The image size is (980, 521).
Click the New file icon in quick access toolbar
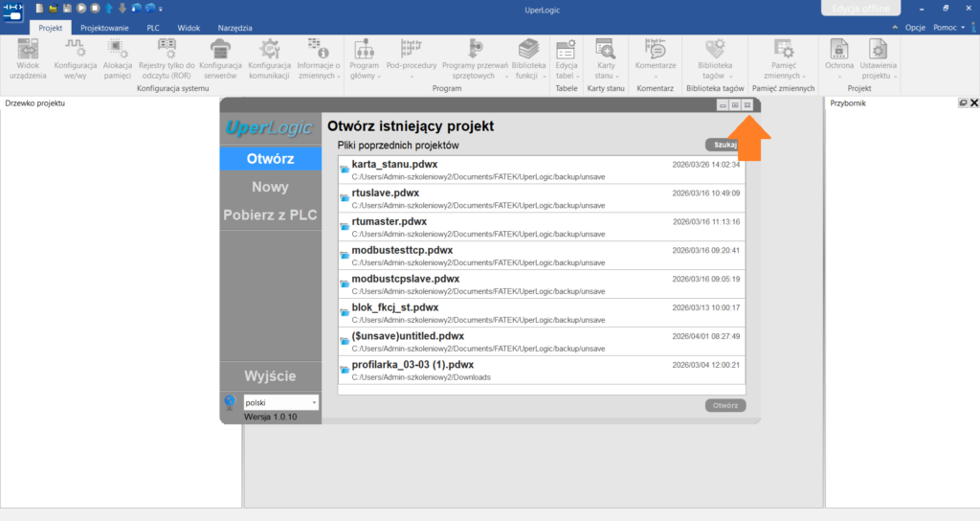coord(39,8)
